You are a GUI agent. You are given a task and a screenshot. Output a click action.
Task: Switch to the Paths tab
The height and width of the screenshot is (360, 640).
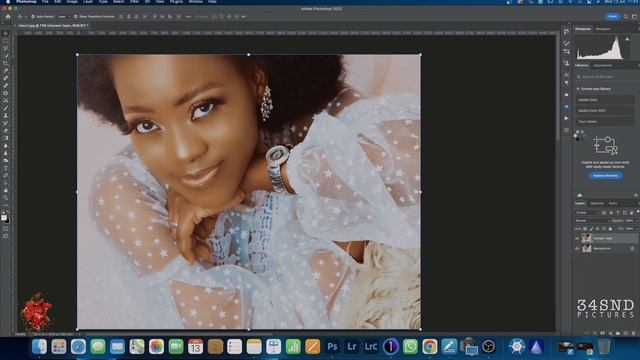(613, 203)
